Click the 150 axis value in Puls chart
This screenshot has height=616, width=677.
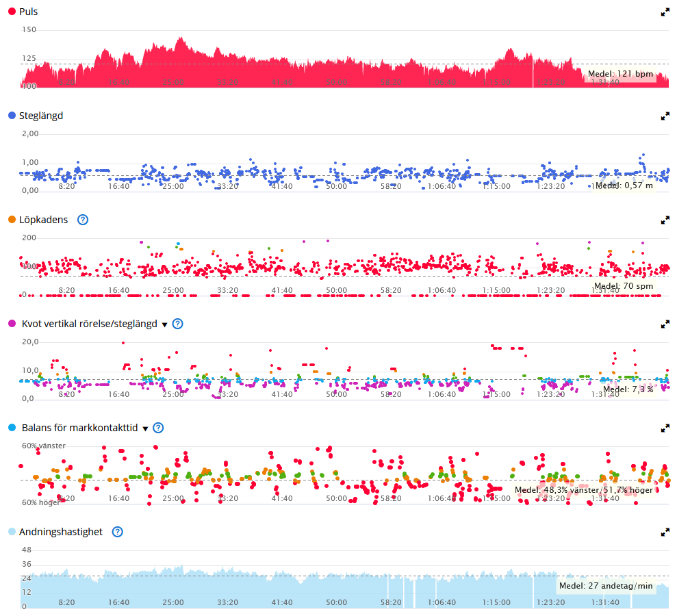pyautogui.click(x=29, y=30)
